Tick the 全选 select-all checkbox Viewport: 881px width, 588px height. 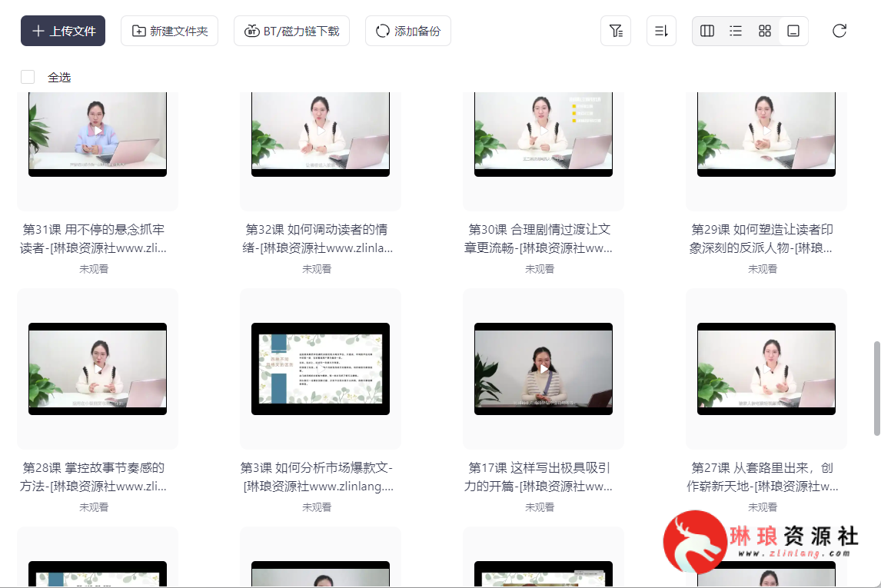coord(28,77)
